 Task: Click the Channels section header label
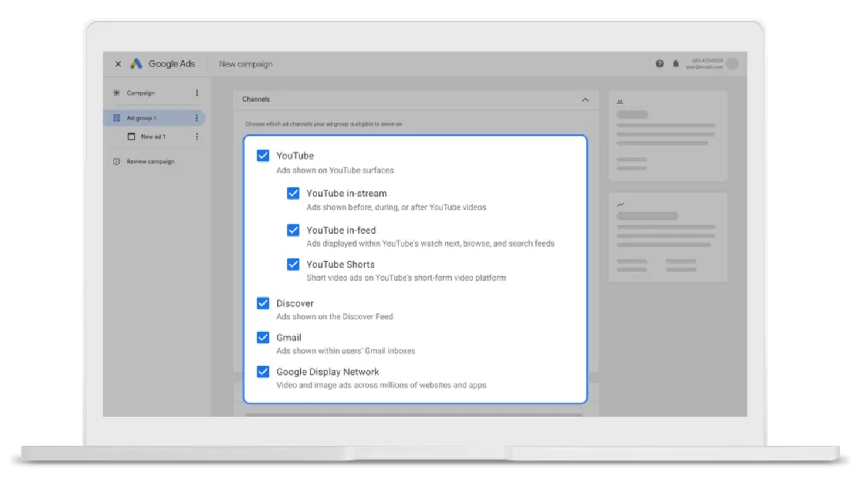pos(256,99)
